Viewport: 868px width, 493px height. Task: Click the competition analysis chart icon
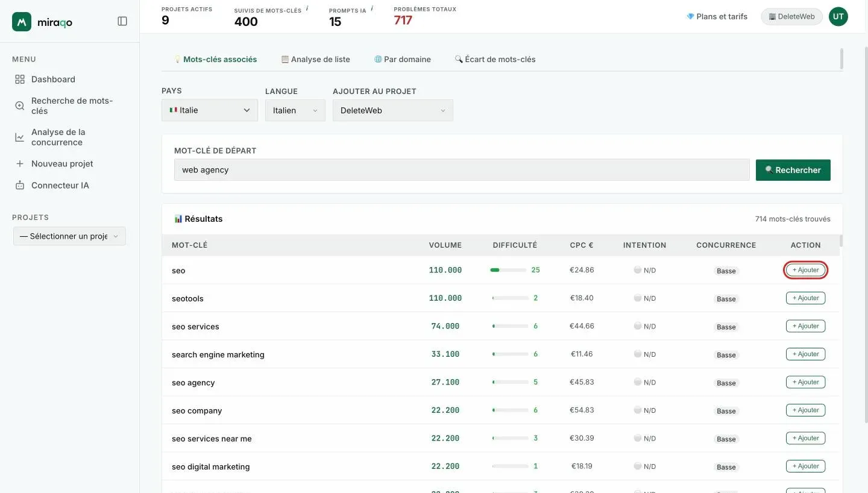(20, 137)
